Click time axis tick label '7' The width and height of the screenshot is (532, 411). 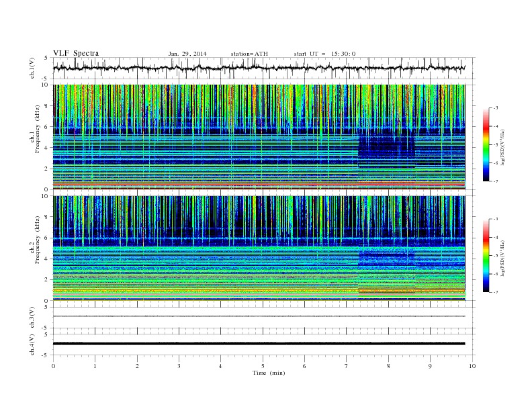(347, 366)
